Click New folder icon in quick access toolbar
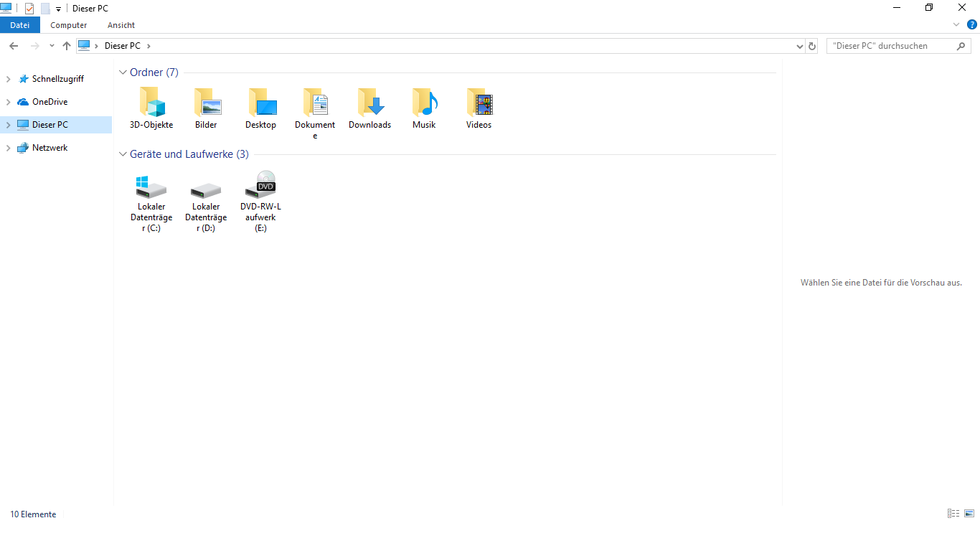 point(45,9)
